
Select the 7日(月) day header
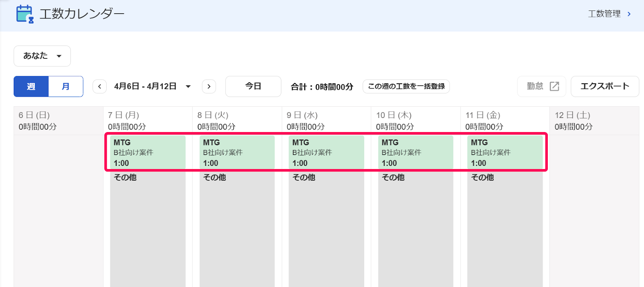pyautogui.click(x=124, y=115)
